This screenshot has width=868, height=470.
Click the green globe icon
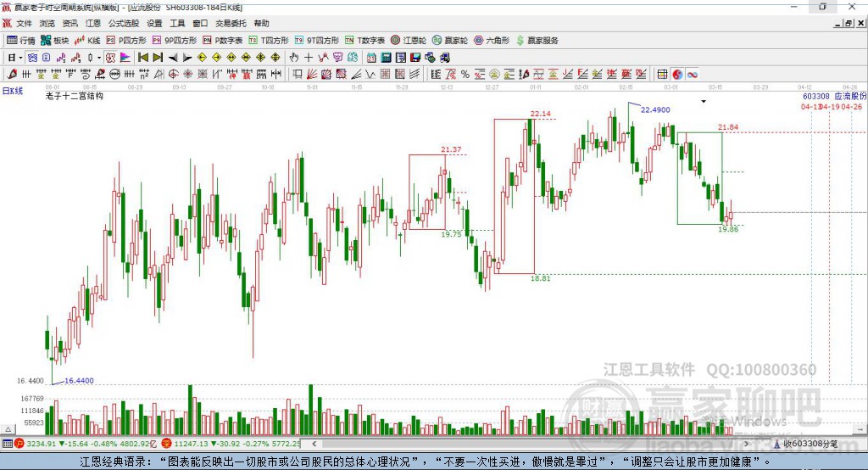[x=430, y=58]
